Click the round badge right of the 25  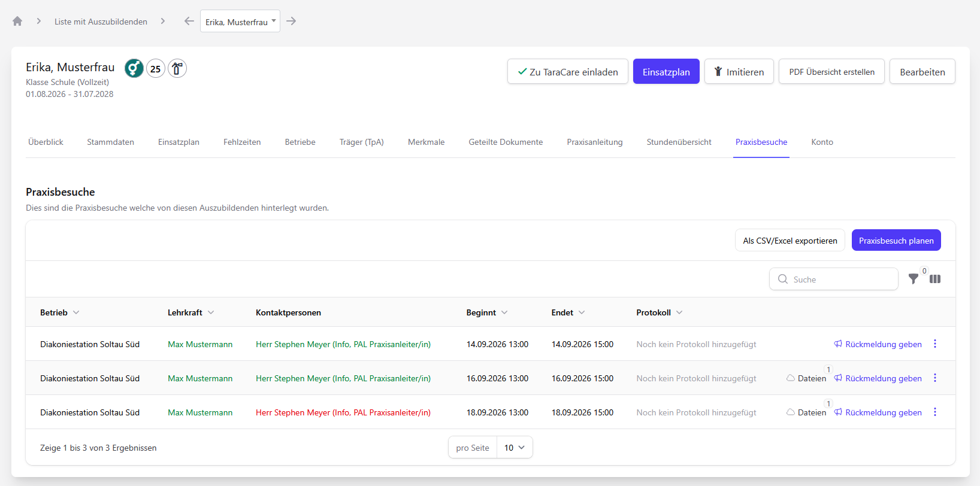(177, 68)
